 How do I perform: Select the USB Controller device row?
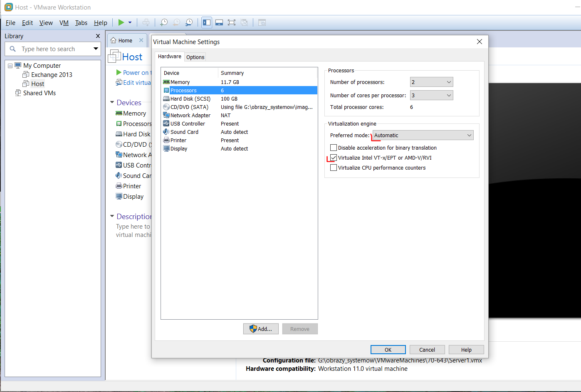239,124
